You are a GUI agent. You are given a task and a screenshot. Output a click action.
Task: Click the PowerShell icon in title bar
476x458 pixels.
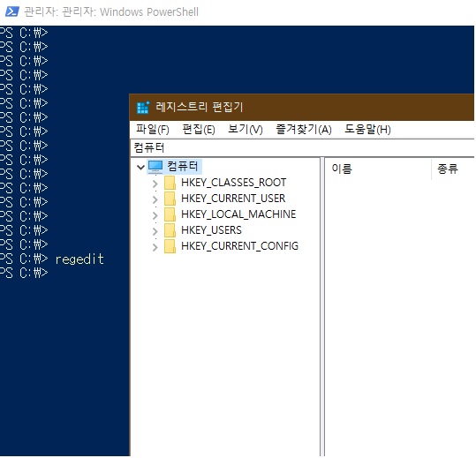click(12, 12)
